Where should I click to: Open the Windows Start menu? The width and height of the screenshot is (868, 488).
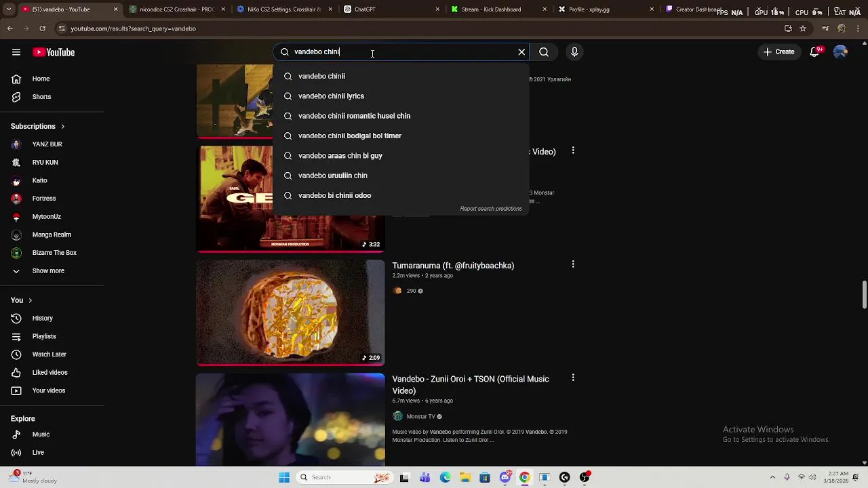pyautogui.click(x=284, y=477)
